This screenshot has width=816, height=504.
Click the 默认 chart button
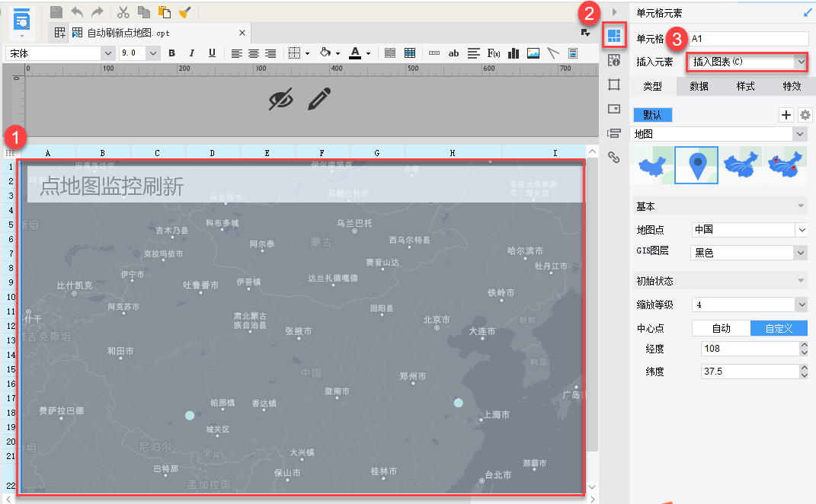click(652, 115)
